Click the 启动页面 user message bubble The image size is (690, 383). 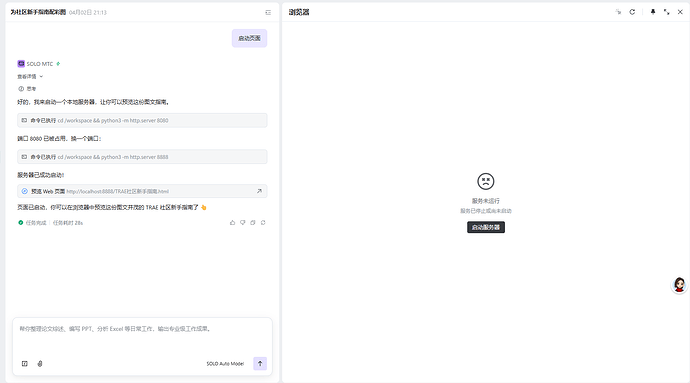tap(250, 38)
